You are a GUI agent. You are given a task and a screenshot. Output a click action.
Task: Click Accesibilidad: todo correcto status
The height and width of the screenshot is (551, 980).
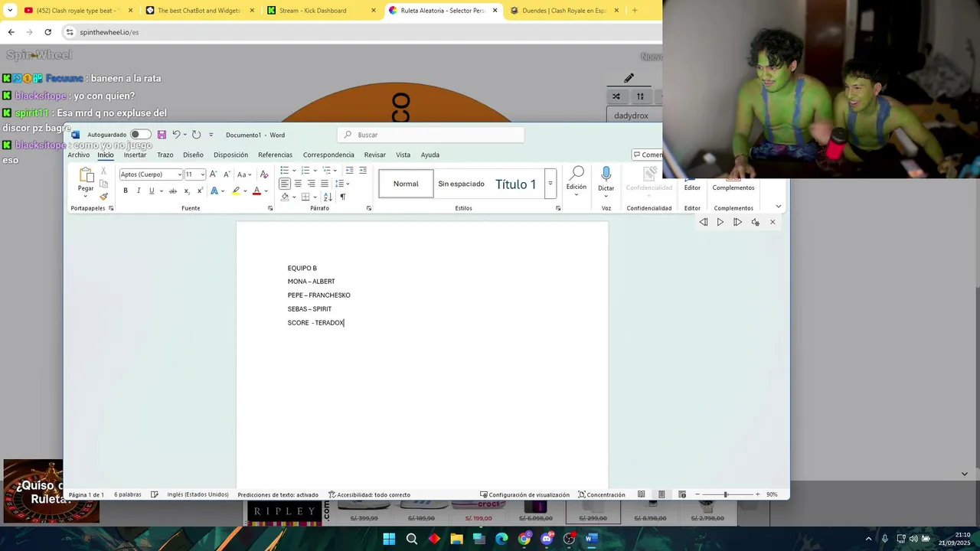click(x=369, y=494)
